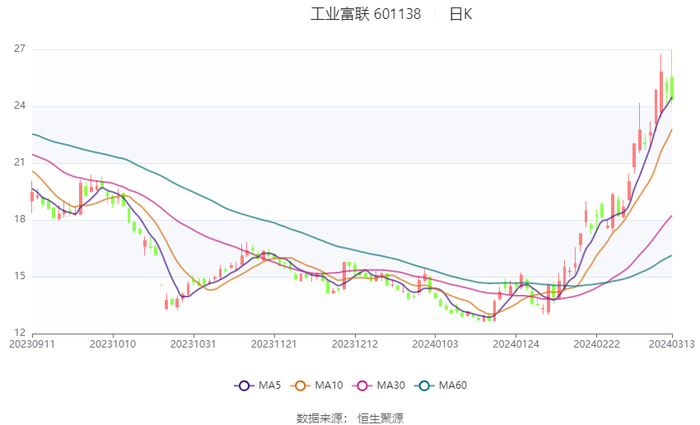Click the 27 y-axis price label

pyautogui.click(x=20, y=49)
